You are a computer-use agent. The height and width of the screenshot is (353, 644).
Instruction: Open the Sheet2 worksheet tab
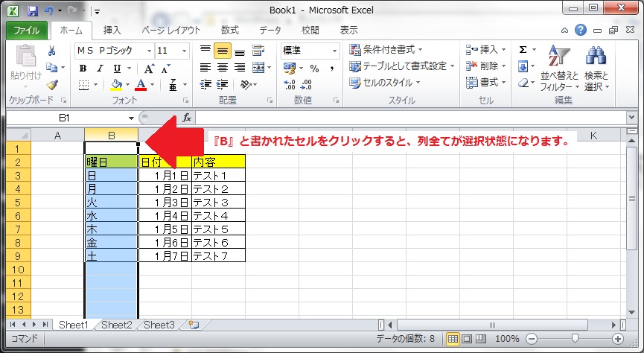point(116,325)
